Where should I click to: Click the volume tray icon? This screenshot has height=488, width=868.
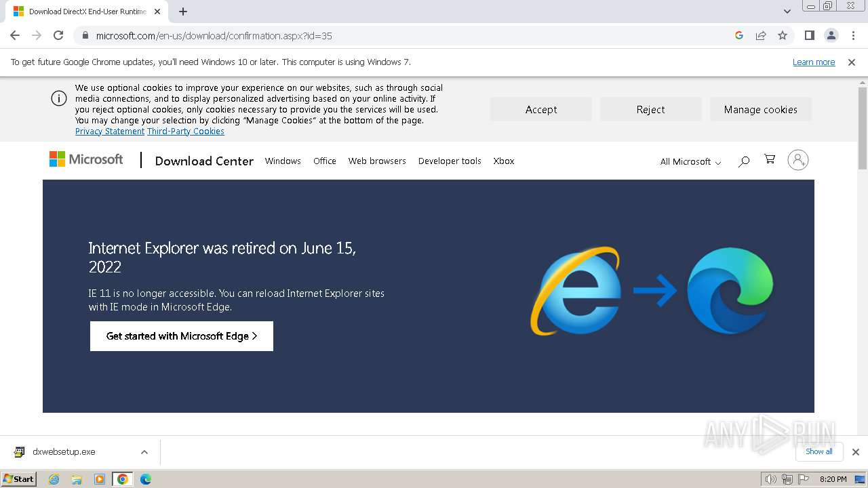pos(770,479)
